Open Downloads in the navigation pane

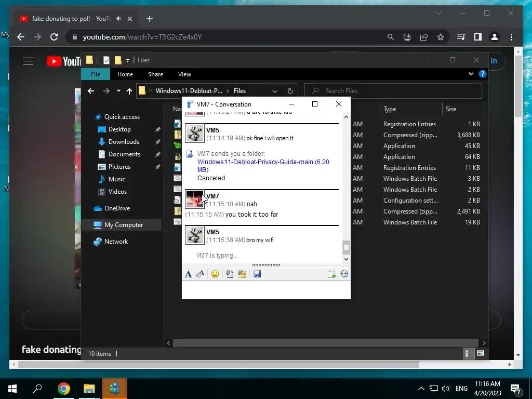click(x=124, y=142)
